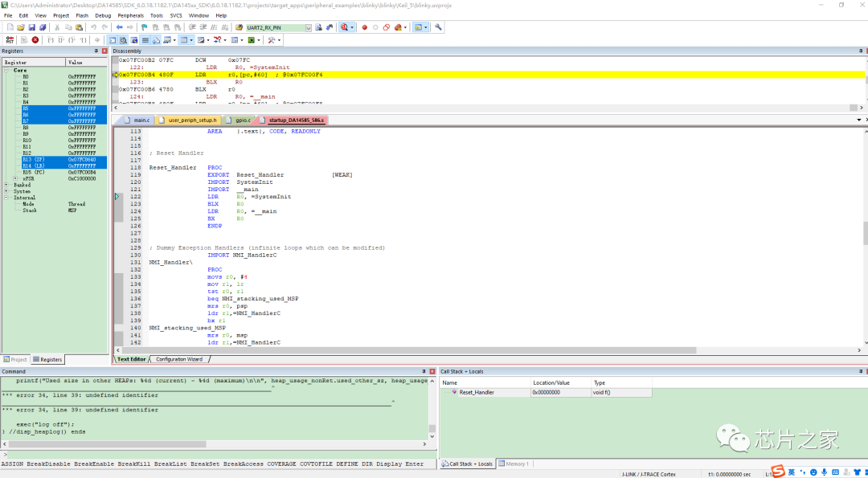Viewport: 868px width, 478px height.
Task: Open the Peripherals menu
Action: [x=131, y=15]
